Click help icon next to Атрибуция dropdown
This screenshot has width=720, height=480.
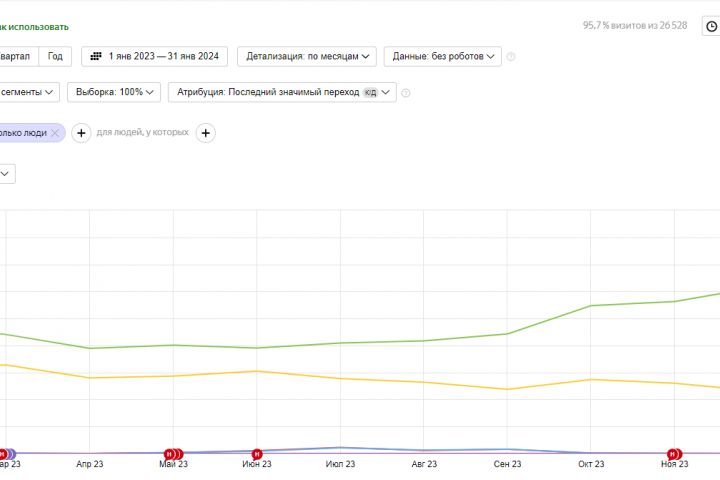click(405, 93)
